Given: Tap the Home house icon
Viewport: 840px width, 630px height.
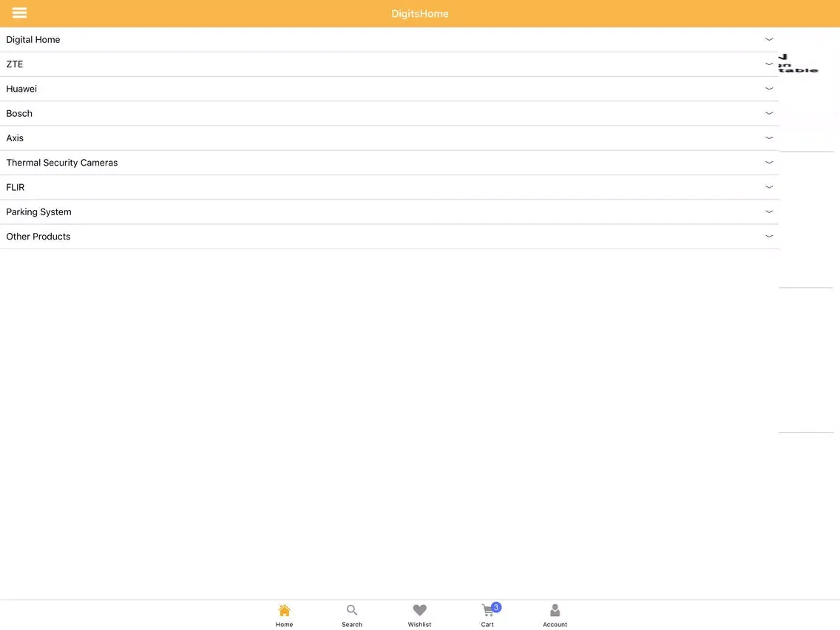Looking at the screenshot, I should pyautogui.click(x=285, y=610).
